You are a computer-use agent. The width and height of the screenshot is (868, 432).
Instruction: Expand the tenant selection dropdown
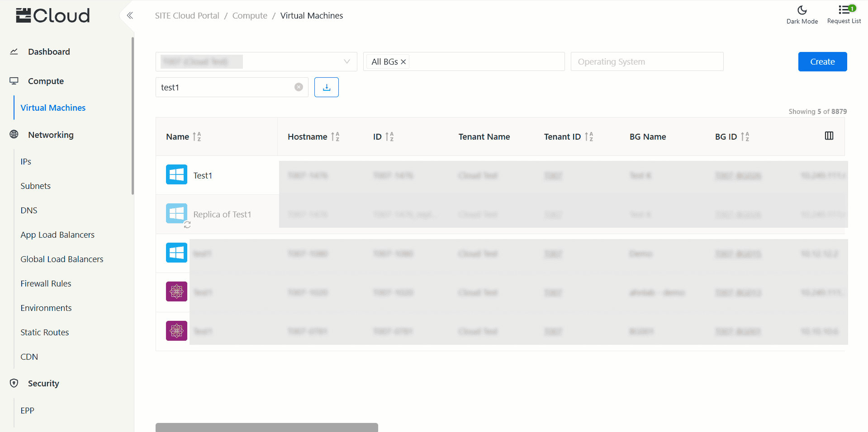coord(346,61)
